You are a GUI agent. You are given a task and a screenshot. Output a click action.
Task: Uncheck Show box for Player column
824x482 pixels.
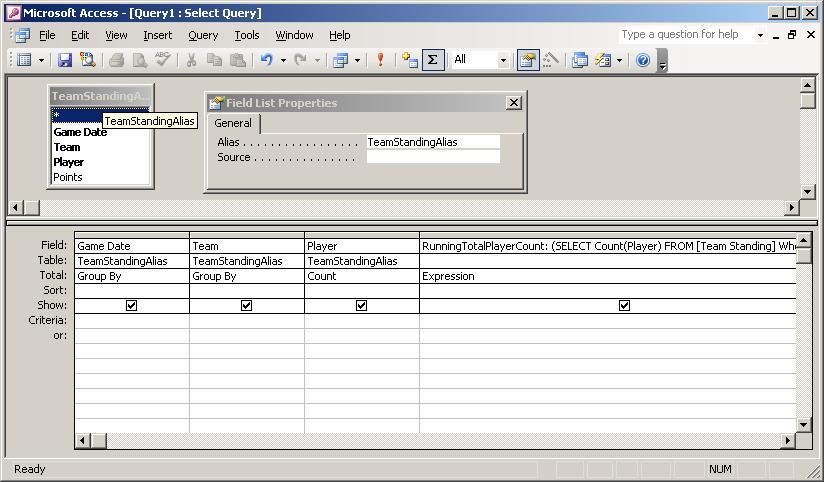pos(362,305)
